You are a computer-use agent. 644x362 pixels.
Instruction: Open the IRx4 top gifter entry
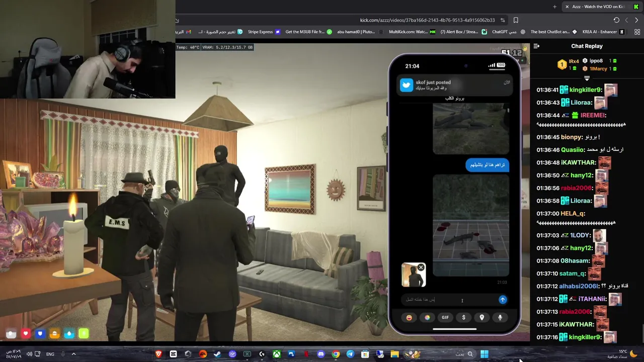(x=568, y=64)
